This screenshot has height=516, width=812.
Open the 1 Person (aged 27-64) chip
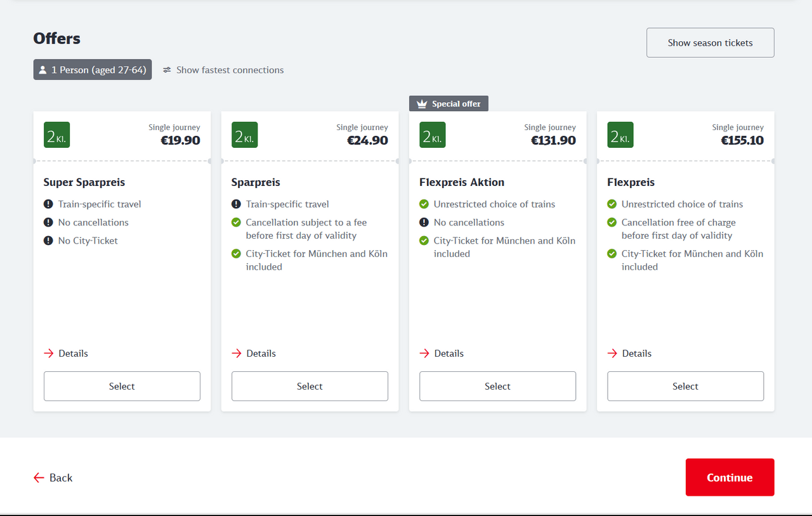tap(93, 70)
